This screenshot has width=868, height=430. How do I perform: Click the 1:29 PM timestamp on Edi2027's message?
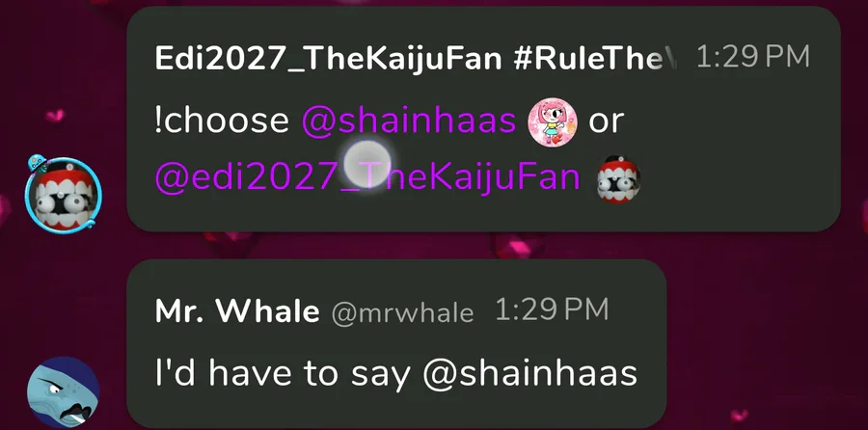[753, 57]
